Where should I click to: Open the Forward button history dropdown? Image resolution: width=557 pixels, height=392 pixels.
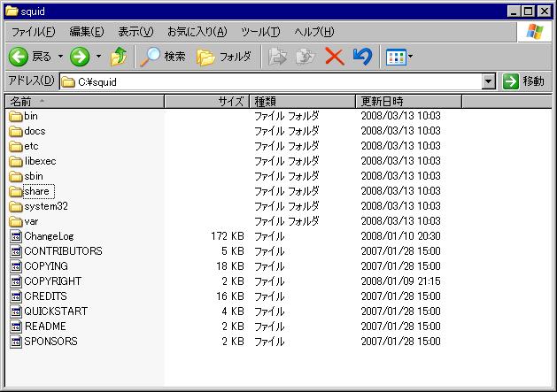point(99,56)
